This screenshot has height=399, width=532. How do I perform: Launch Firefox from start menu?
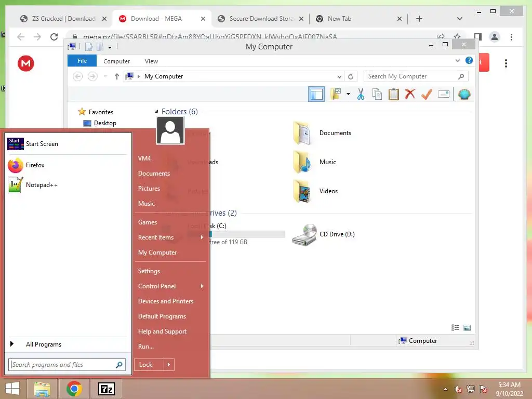(67, 165)
